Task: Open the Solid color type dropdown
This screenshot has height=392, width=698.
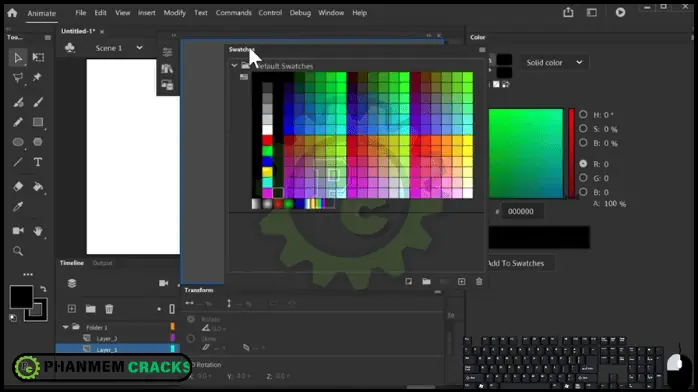Action: pos(554,62)
